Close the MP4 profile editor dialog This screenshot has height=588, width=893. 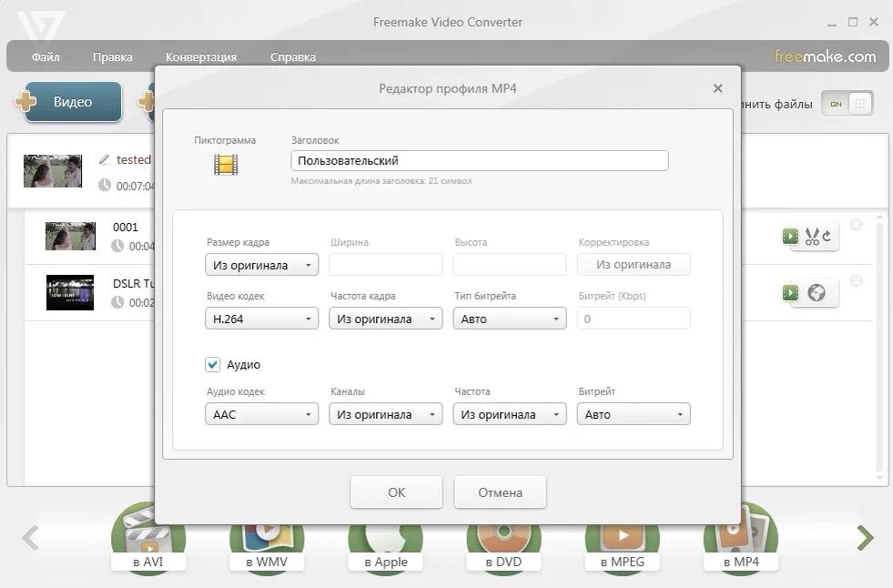coord(717,88)
